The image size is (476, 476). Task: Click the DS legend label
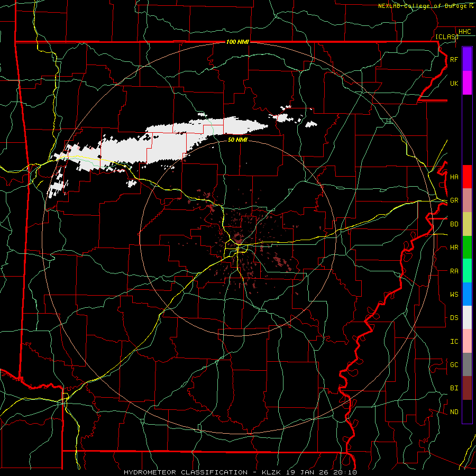[x=454, y=318]
